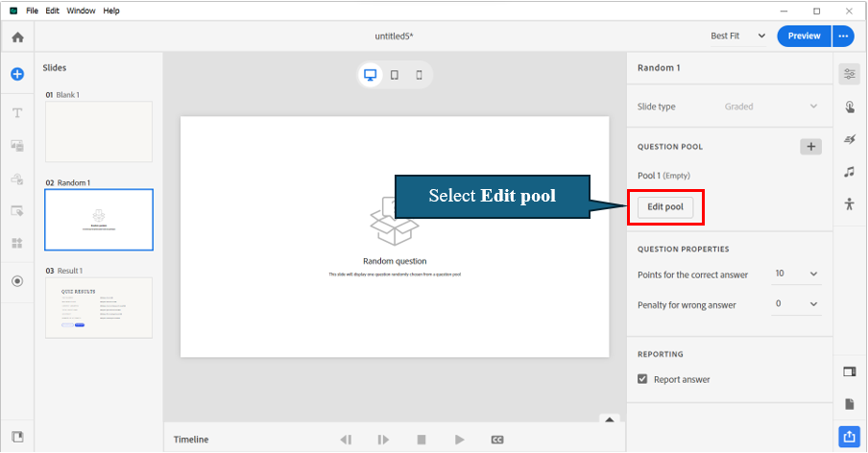Open the Interactions panel icon

849,107
